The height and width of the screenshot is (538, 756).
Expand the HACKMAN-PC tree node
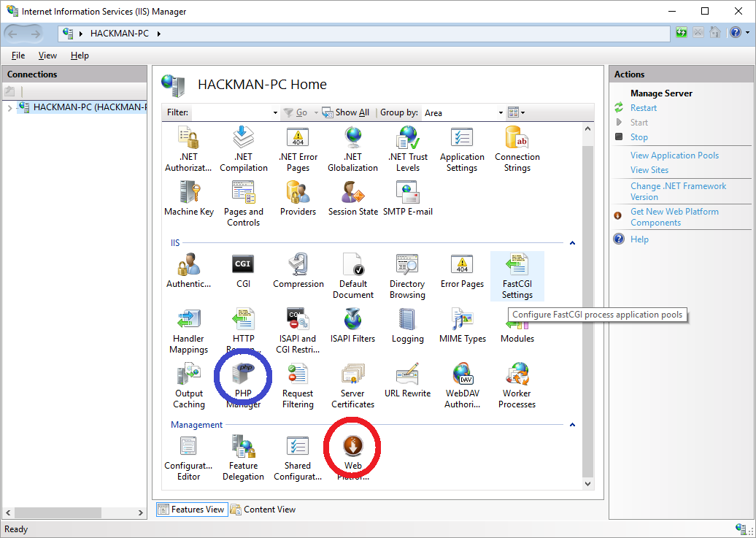pos(9,108)
